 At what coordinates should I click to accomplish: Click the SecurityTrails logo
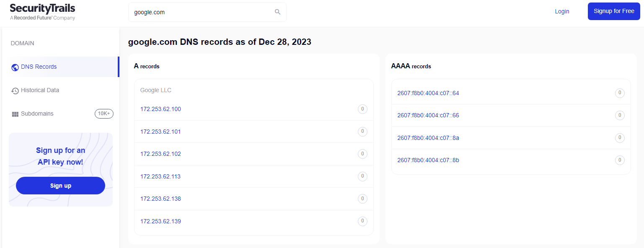click(42, 12)
